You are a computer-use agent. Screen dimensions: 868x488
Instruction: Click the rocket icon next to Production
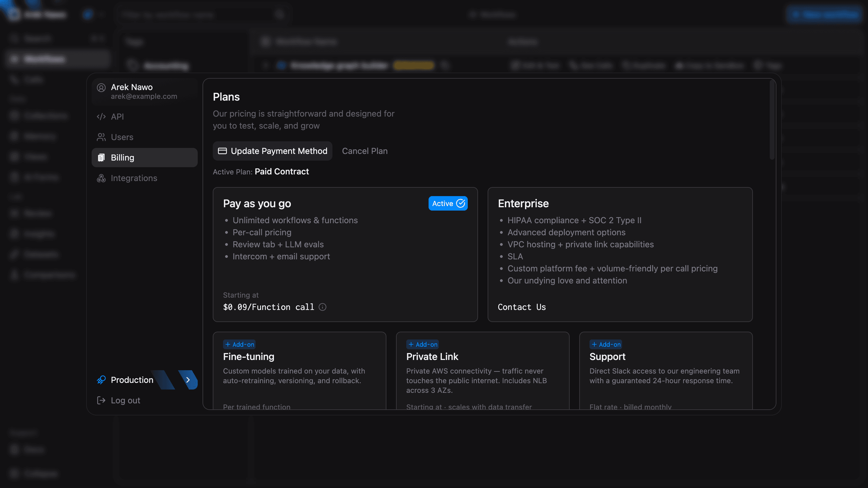point(101,380)
